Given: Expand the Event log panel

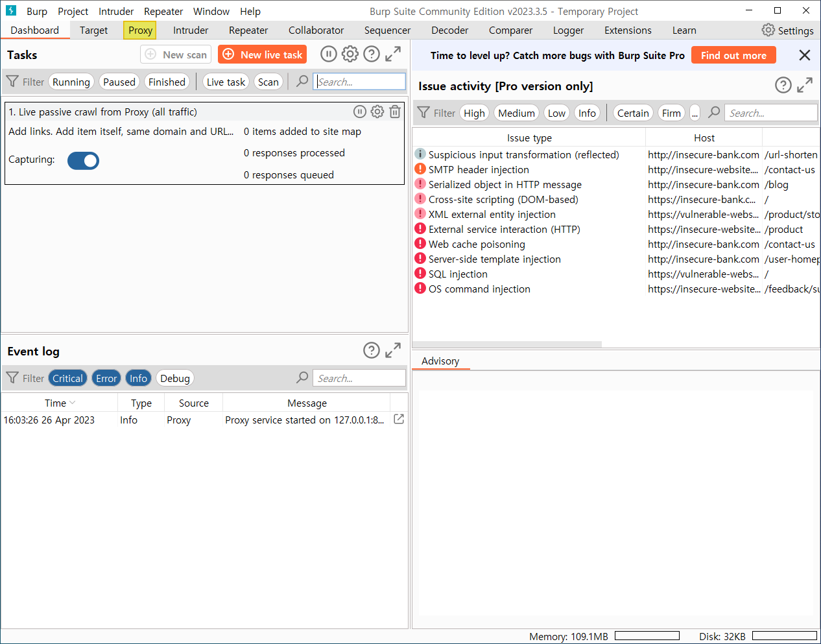Looking at the screenshot, I should pyautogui.click(x=393, y=350).
